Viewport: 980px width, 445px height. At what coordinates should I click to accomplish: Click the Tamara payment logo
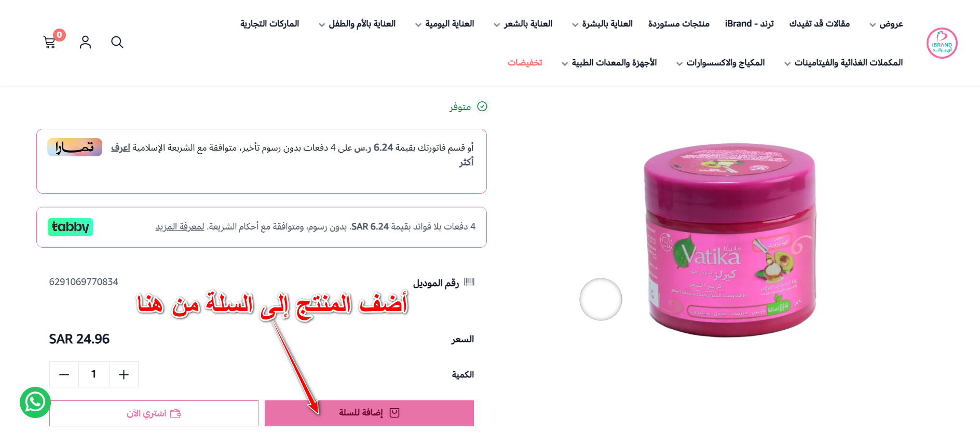tap(75, 147)
